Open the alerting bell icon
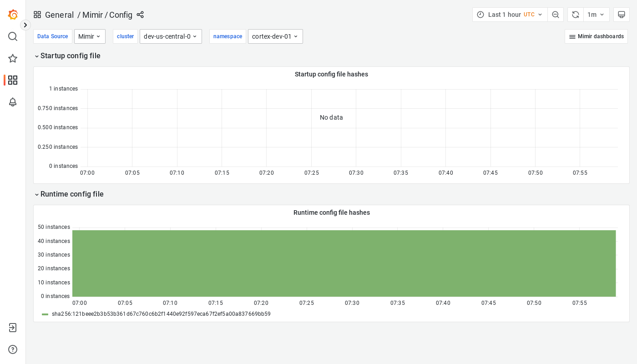Screen dimensions: 637x364 click(x=13, y=102)
